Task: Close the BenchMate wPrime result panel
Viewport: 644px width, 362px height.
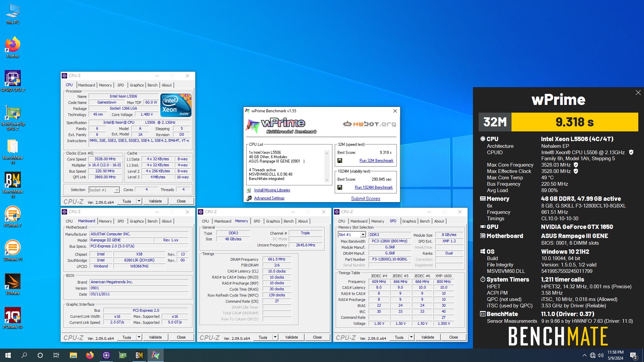Action: point(638,93)
